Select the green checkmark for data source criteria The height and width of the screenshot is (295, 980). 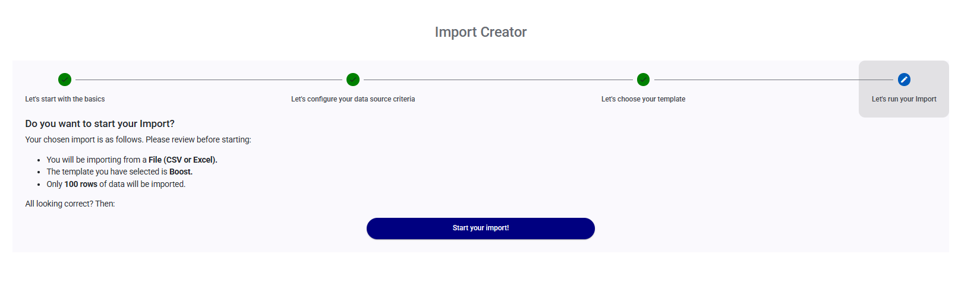click(353, 80)
